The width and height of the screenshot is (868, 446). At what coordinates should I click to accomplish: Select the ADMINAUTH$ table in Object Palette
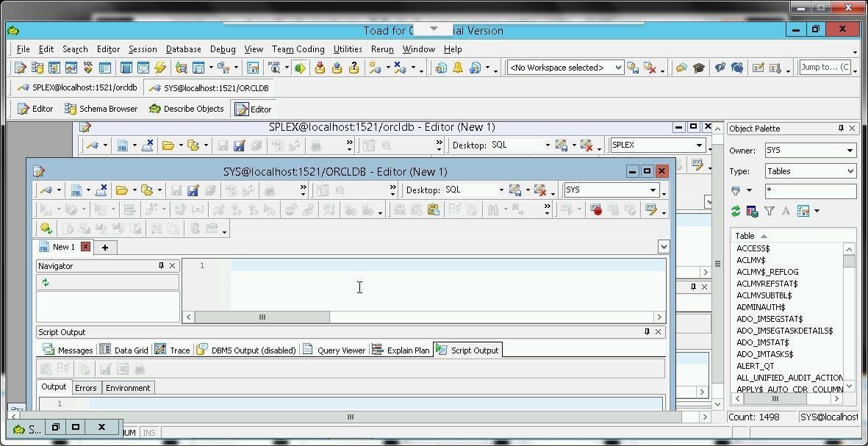pyautogui.click(x=761, y=307)
